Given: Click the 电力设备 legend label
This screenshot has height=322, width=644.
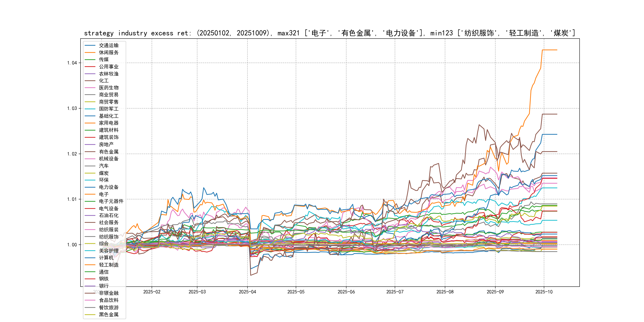Looking at the screenshot, I should click(x=109, y=187).
